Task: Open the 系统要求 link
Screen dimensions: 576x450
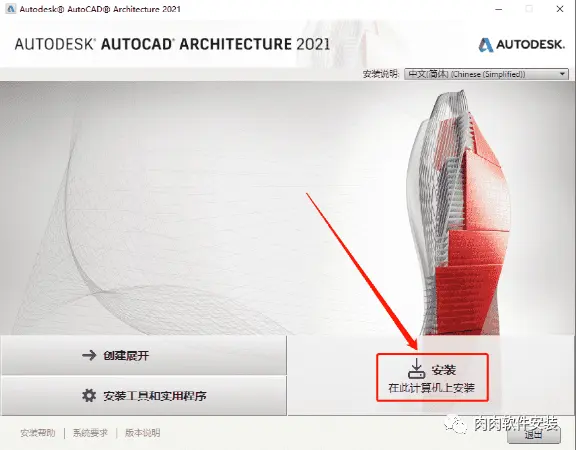Action: pos(90,433)
